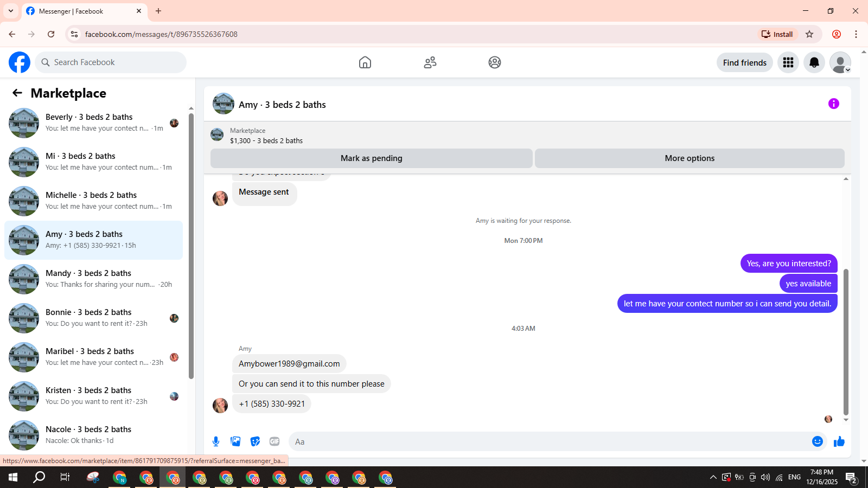The width and height of the screenshot is (868, 488).
Task: Choose a sticker from the sticker icon
Action: tap(255, 441)
